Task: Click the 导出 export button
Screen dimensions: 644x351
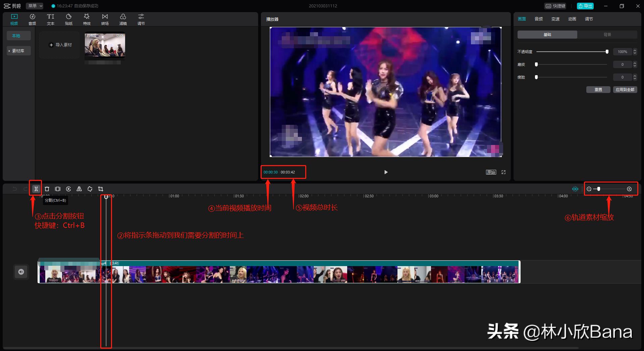Action: (585, 6)
